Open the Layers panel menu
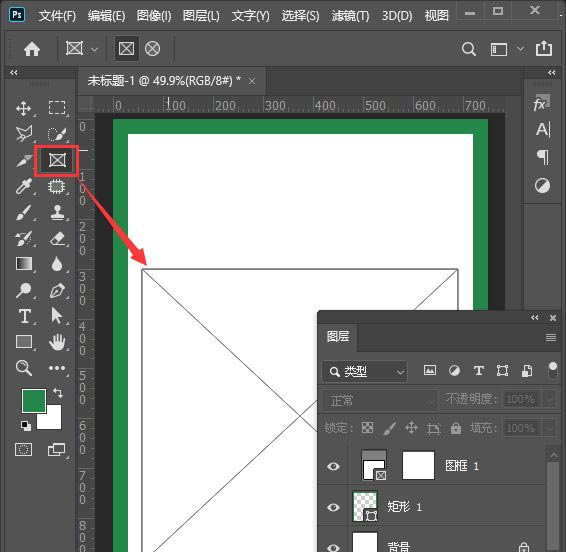 [551, 337]
